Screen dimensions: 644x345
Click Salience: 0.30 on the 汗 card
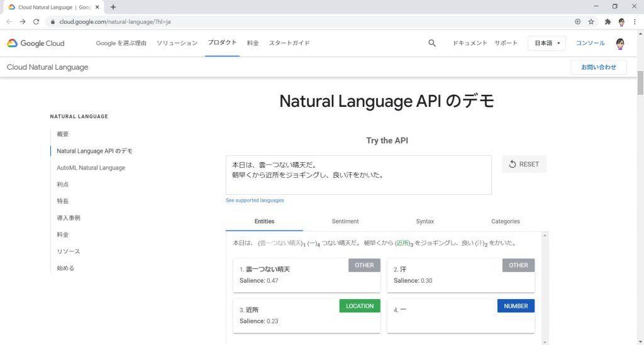(413, 281)
